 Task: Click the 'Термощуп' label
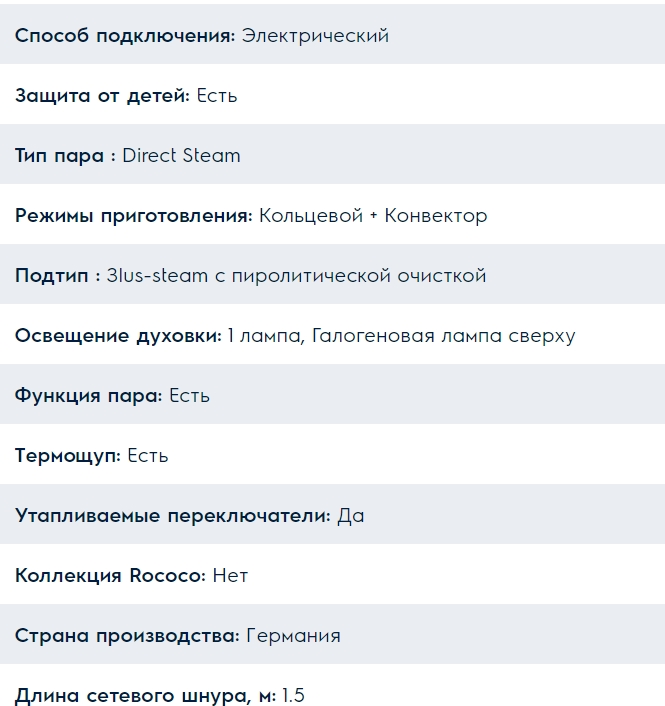68,456
